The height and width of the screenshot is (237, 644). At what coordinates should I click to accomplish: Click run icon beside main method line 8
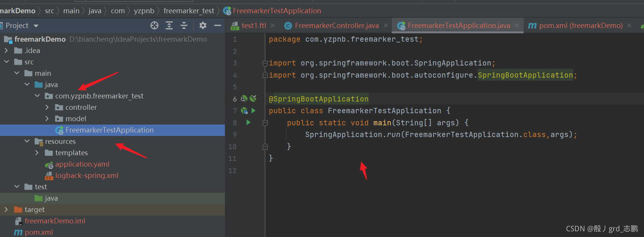[248, 122]
